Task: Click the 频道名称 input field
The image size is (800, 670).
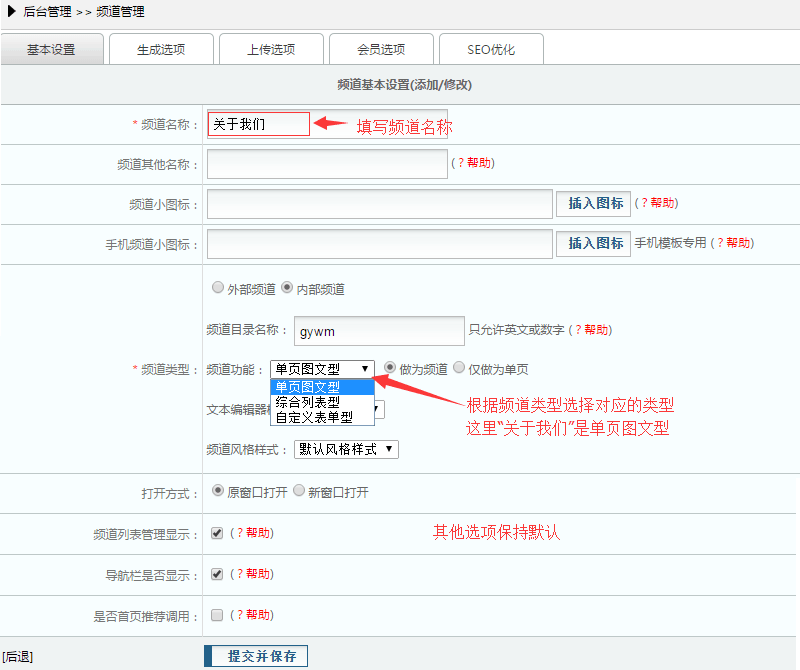Action: (x=259, y=124)
